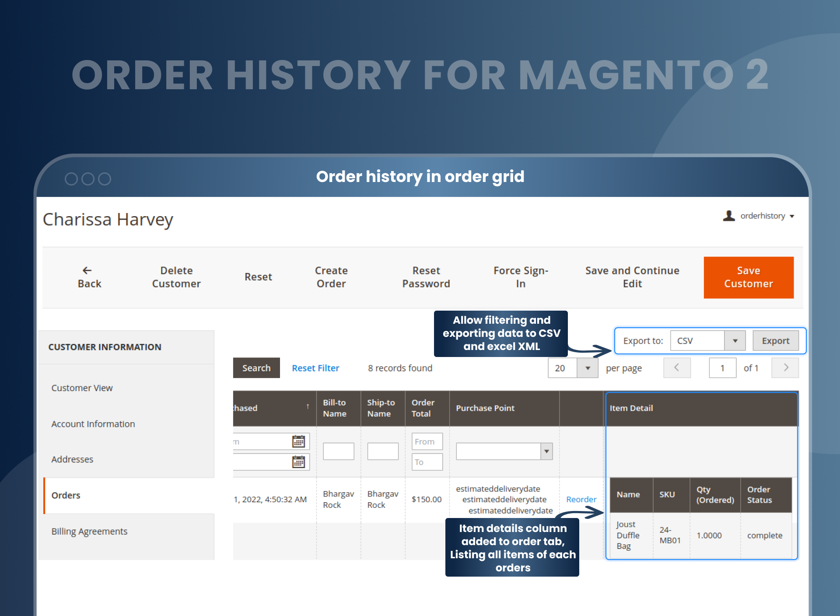Go to previous page arrow
840x616 pixels.
677,368
